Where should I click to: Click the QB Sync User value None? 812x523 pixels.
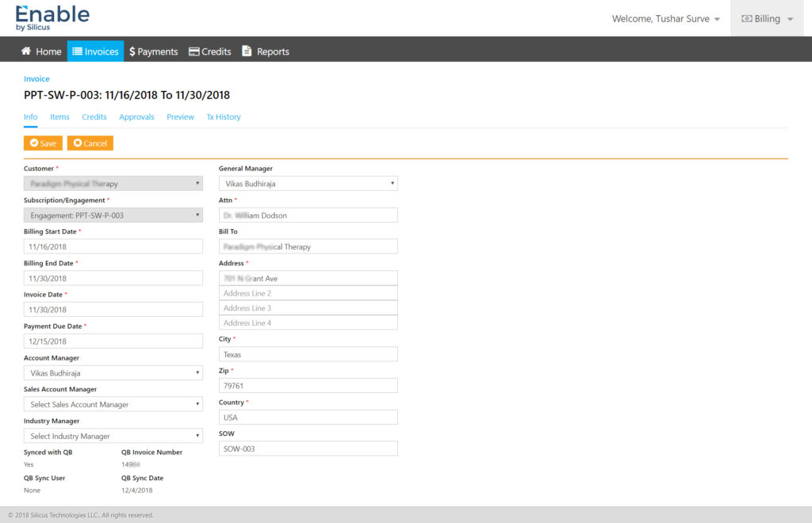pyautogui.click(x=32, y=491)
